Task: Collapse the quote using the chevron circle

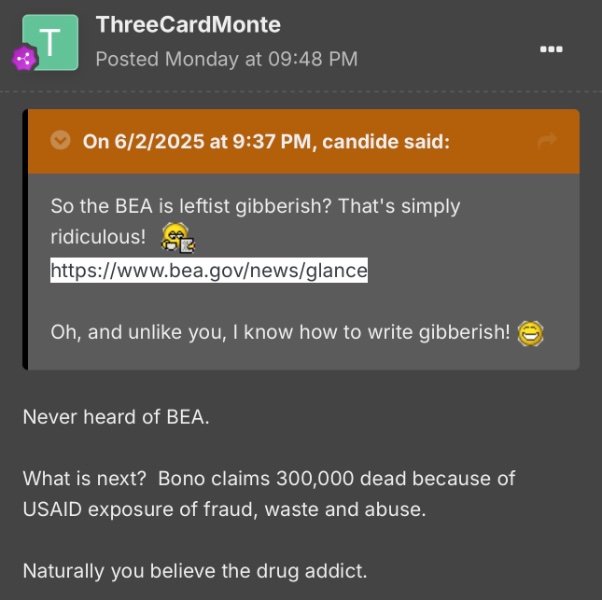Action: [x=61, y=141]
